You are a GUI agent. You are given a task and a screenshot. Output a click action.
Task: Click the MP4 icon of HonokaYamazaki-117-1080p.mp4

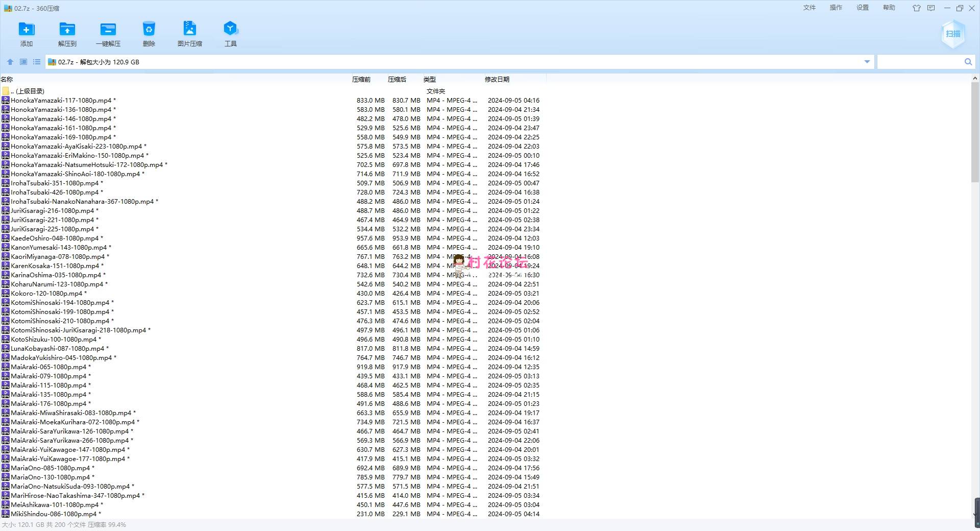click(x=6, y=100)
